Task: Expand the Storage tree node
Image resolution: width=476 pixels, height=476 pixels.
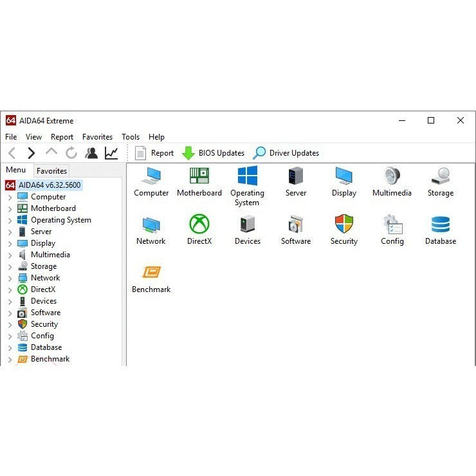Action: 10,267
